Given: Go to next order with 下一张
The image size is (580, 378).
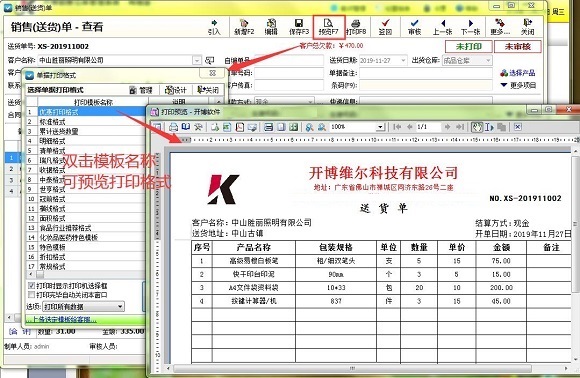Looking at the screenshot, I should (x=471, y=27).
